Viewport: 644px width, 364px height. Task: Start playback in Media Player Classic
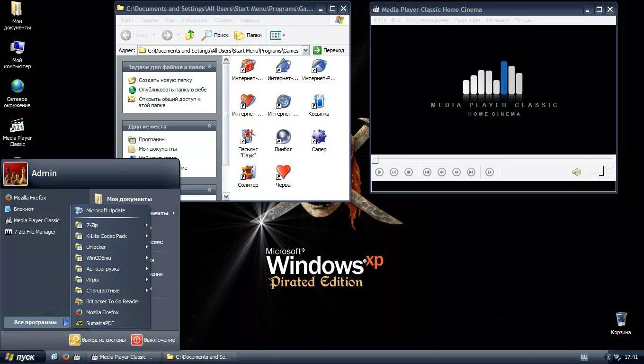(379, 172)
